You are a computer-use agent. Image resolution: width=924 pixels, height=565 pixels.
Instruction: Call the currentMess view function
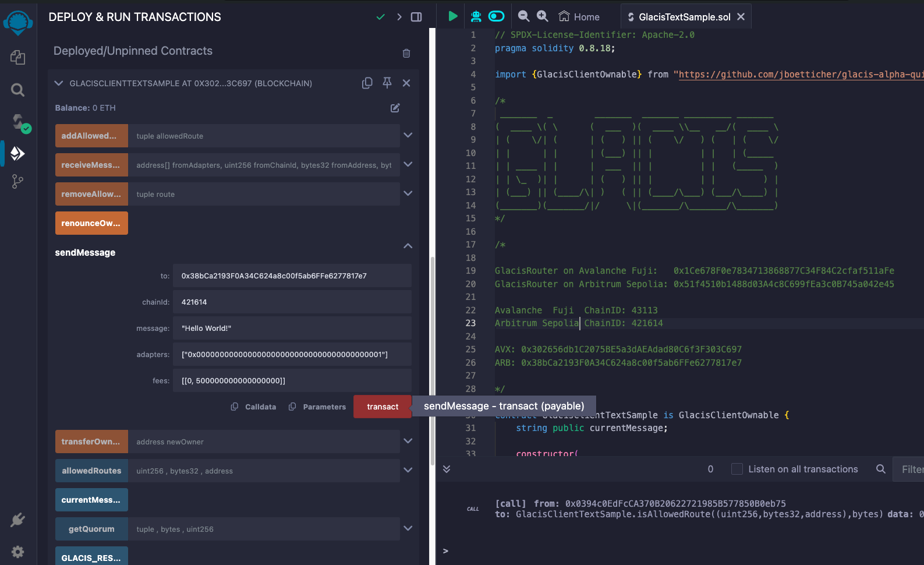[x=91, y=500]
